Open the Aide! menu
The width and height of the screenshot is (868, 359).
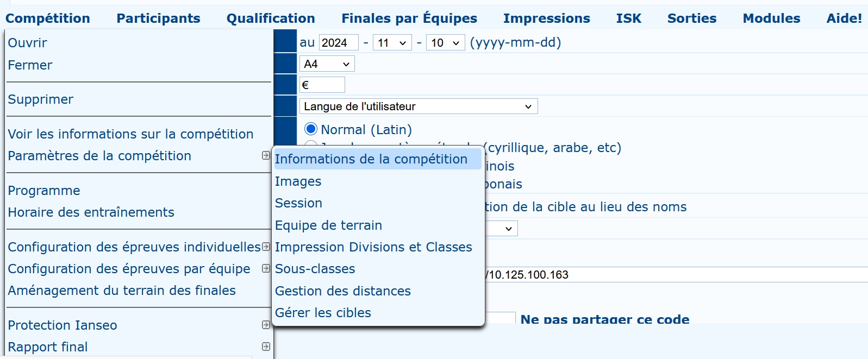(x=844, y=18)
